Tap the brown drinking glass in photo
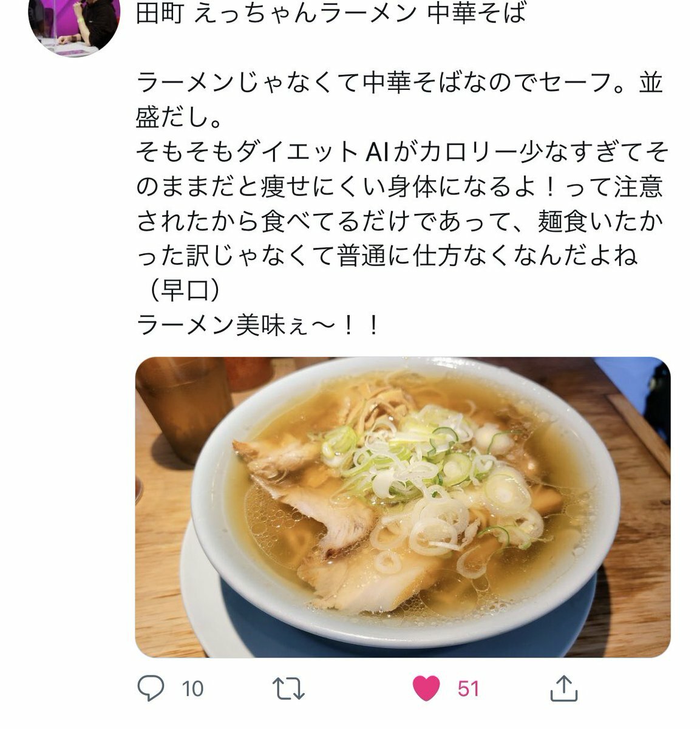This screenshot has width=700, height=729. pyautogui.click(x=183, y=408)
